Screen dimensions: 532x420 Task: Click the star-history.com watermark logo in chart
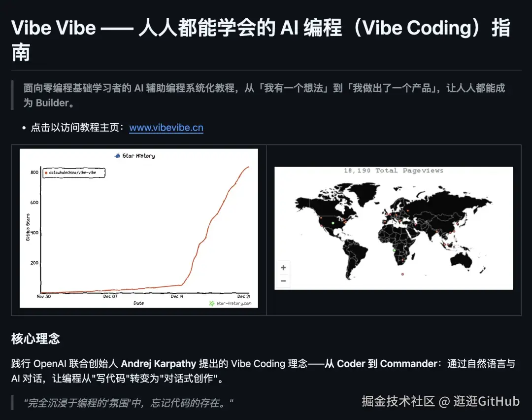[x=231, y=303]
